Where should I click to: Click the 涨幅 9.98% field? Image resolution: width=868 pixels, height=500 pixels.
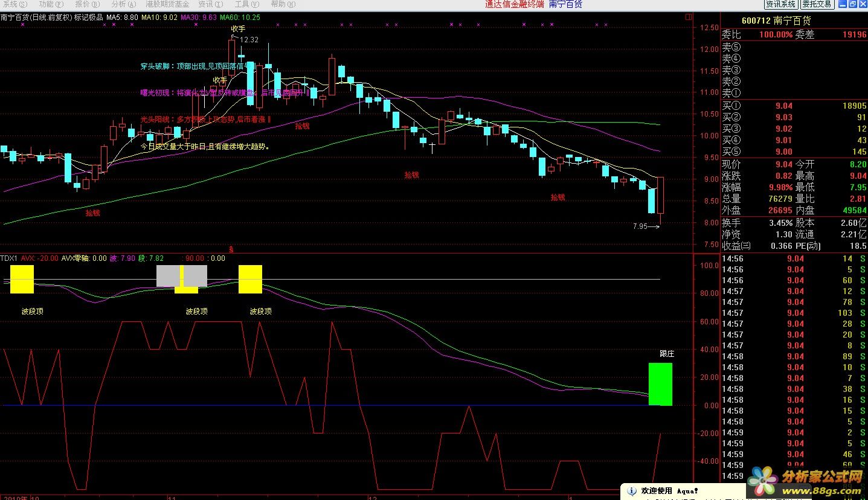click(757, 187)
